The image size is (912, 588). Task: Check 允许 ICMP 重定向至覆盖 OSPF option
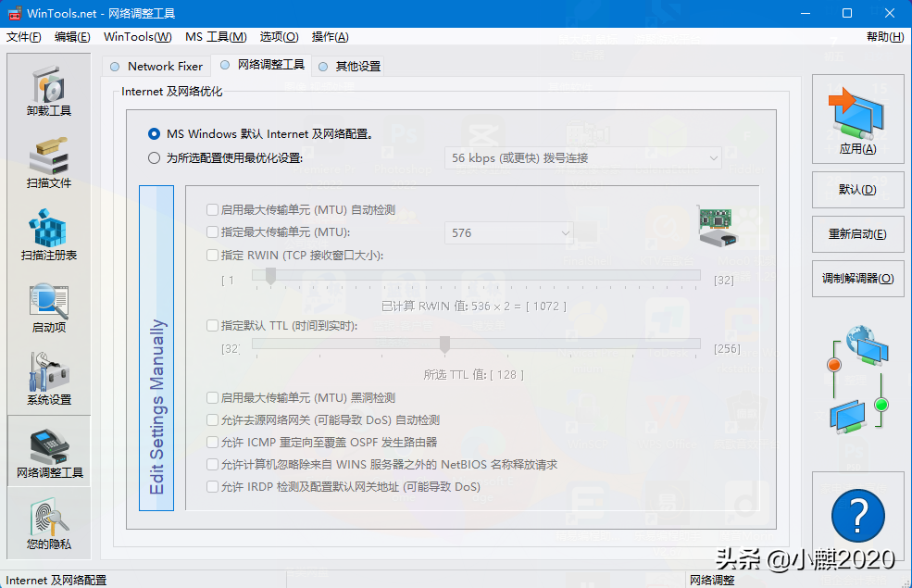point(322,443)
